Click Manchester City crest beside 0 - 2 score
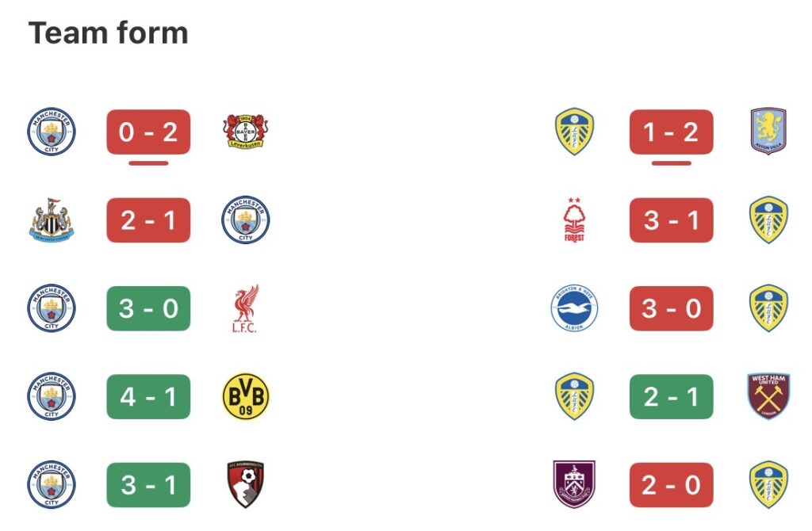This screenshot has height=531, width=812. coord(52,132)
